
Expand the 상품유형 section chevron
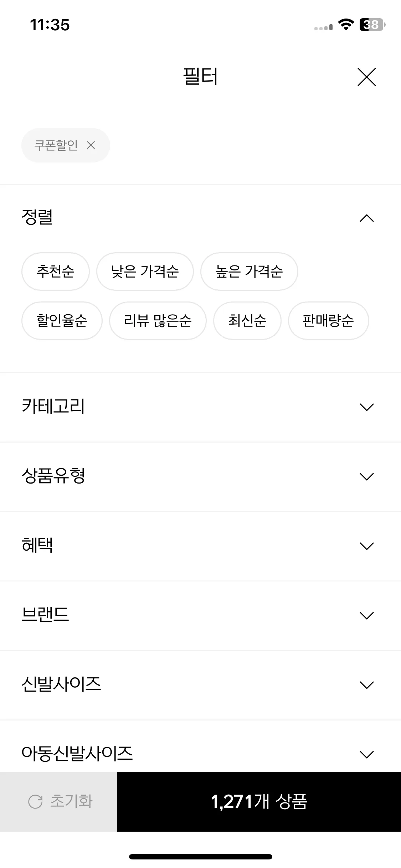pyautogui.click(x=366, y=477)
